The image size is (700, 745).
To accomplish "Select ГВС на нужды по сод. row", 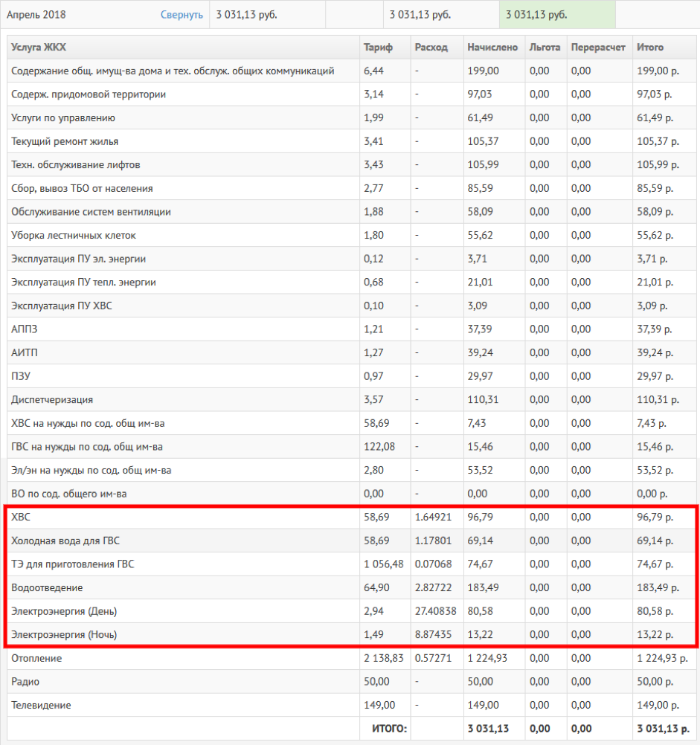I will 352,447.
